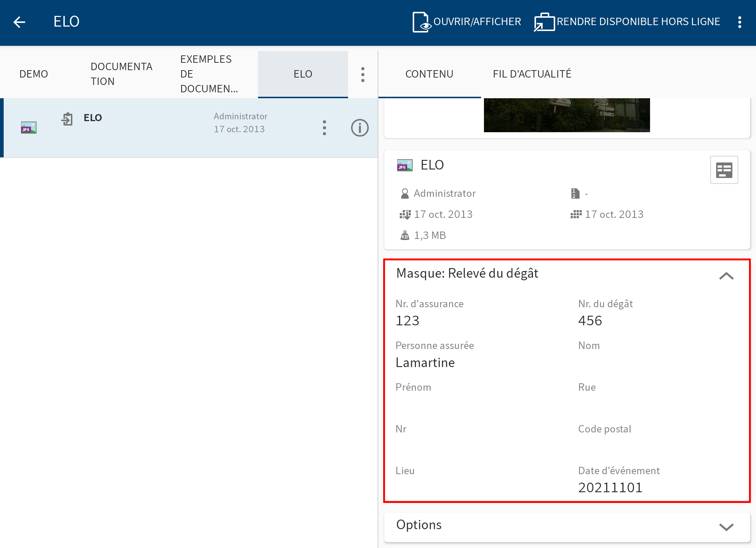Open the Exemples de documents tab
756x548 pixels.
[209, 74]
